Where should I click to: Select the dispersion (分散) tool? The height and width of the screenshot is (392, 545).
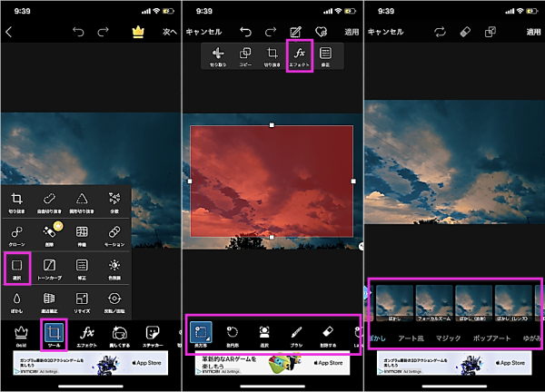tap(114, 202)
